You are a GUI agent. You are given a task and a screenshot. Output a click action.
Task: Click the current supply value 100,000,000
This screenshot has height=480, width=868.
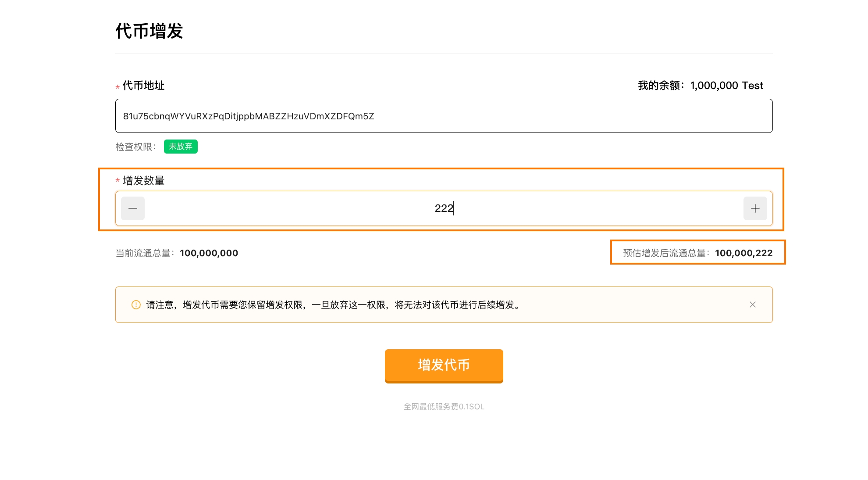209,253
